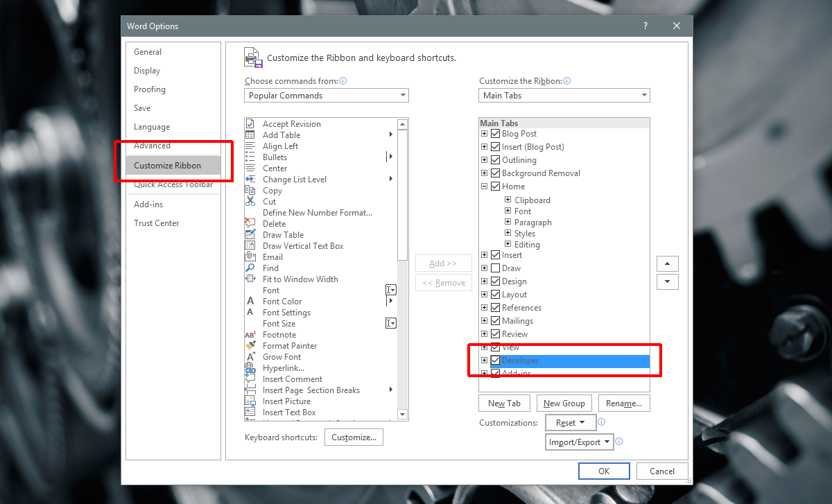The height and width of the screenshot is (504, 832).
Task: Choose the Bullets list icon
Action: tap(250, 157)
